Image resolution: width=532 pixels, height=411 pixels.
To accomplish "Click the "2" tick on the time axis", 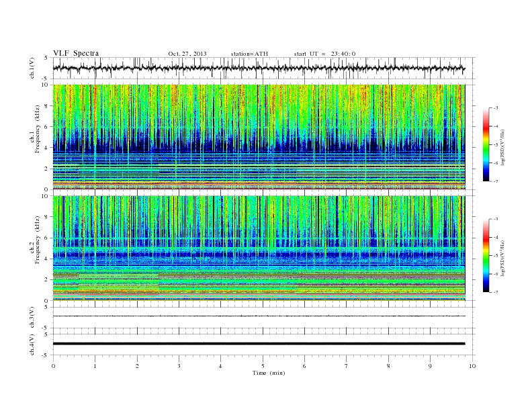I will (137, 366).
